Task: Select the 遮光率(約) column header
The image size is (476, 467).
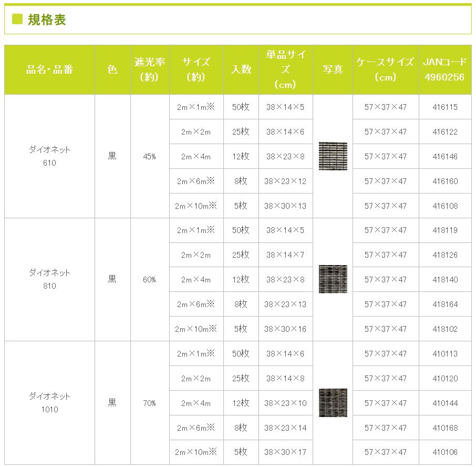Action: 150,69
